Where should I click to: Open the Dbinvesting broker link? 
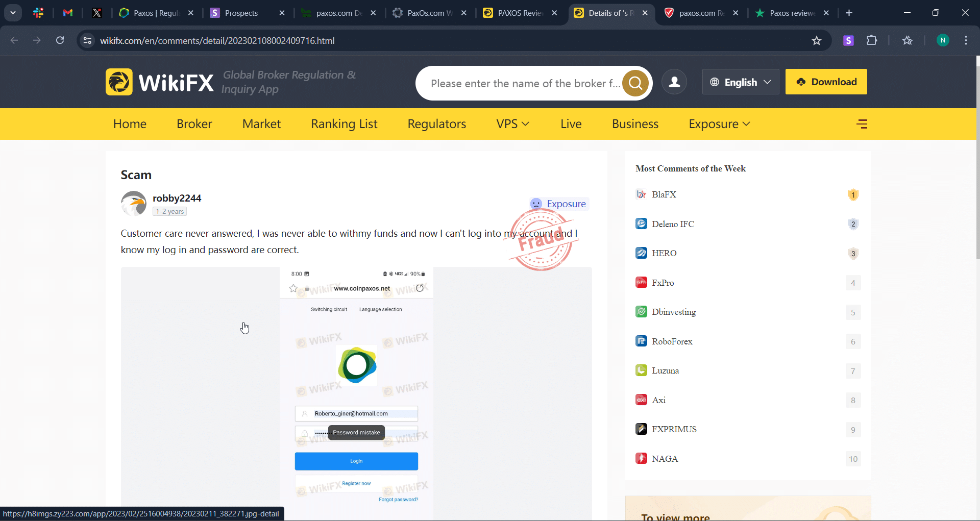coord(674,312)
